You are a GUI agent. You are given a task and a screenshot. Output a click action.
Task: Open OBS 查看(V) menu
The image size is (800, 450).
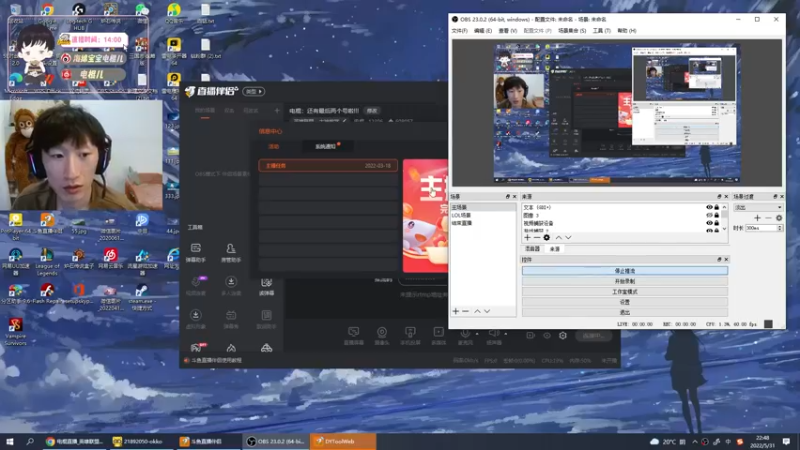(x=508, y=31)
